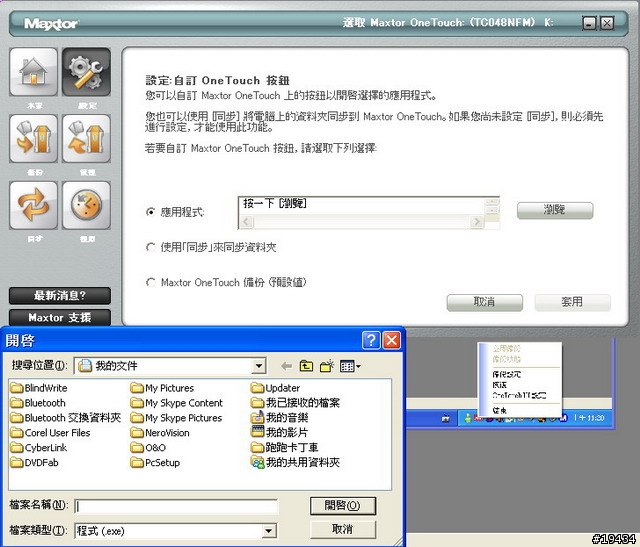The height and width of the screenshot is (547, 640).
Task: Open the view menu icon in the 開啟 dialog
Action: point(350,366)
